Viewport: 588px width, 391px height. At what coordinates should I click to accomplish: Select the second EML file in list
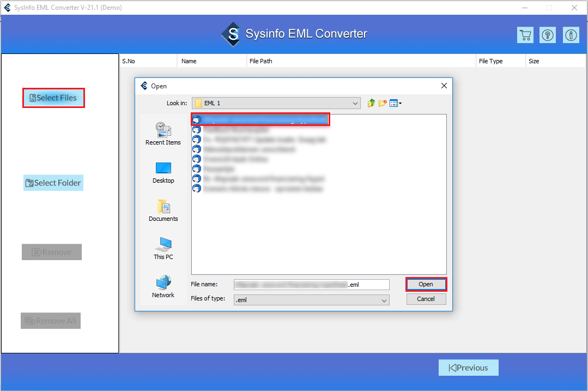[x=231, y=130]
